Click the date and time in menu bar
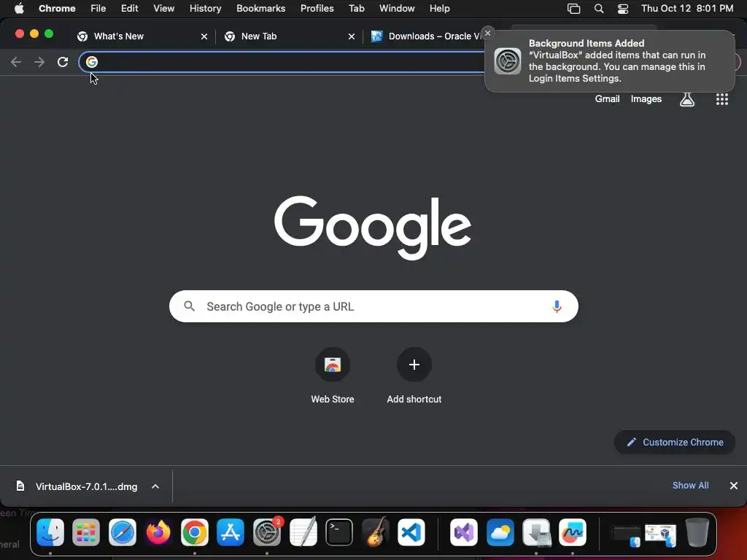This screenshot has height=560, width=747. pyautogui.click(x=687, y=9)
